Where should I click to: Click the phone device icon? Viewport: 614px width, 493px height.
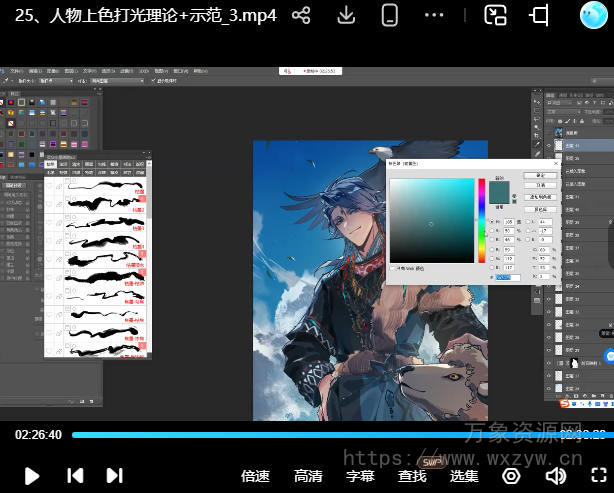click(389, 16)
